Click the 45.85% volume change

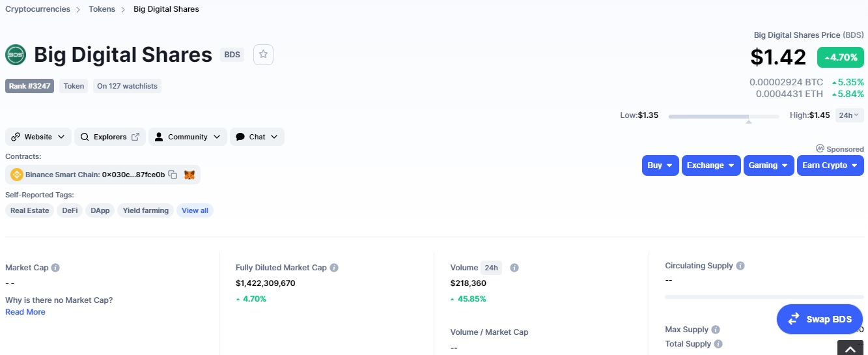468,299
